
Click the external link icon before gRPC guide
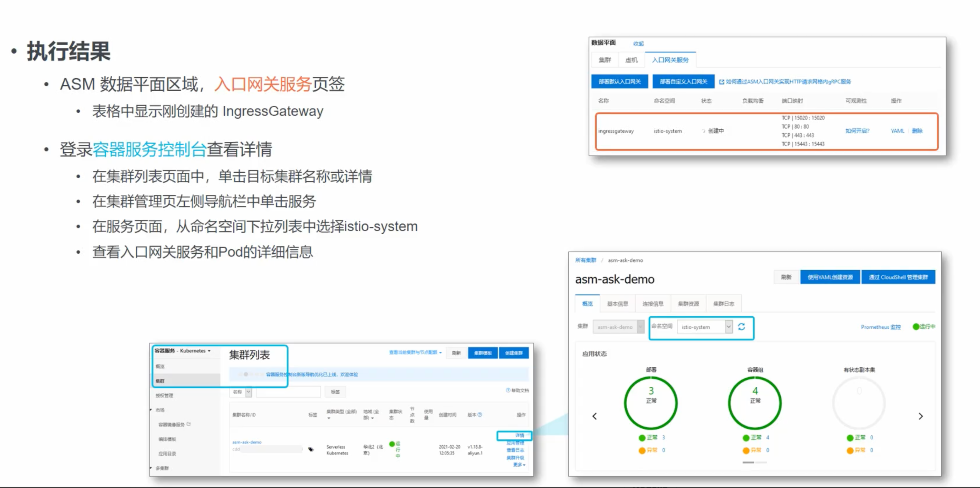(721, 82)
